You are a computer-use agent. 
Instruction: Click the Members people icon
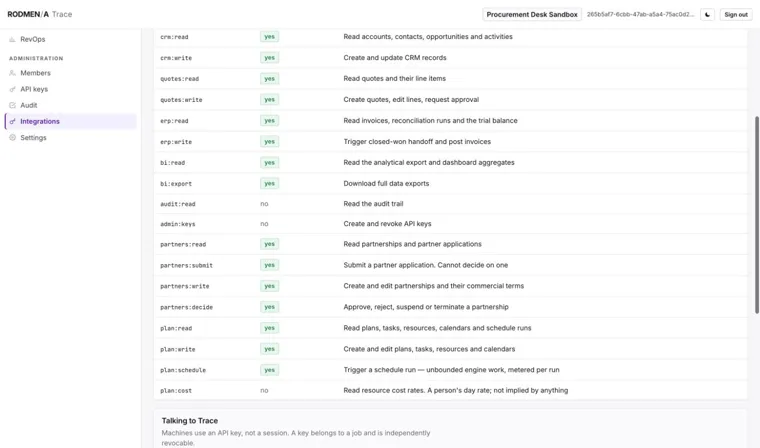(x=13, y=73)
